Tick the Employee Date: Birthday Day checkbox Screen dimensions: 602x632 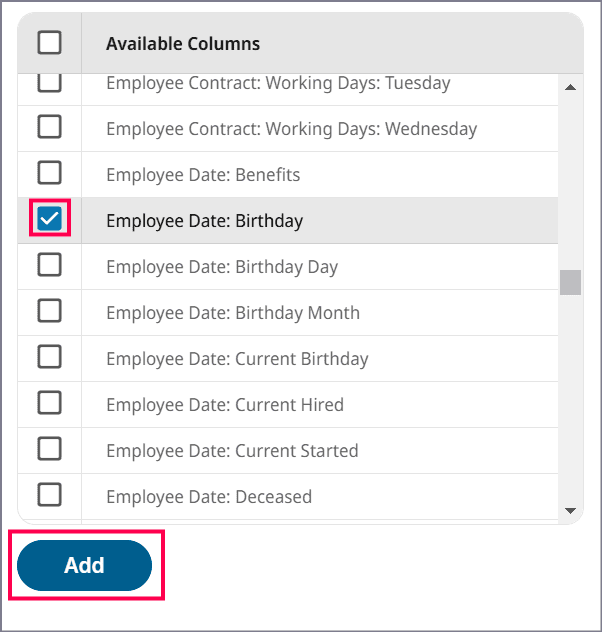pyautogui.click(x=49, y=265)
